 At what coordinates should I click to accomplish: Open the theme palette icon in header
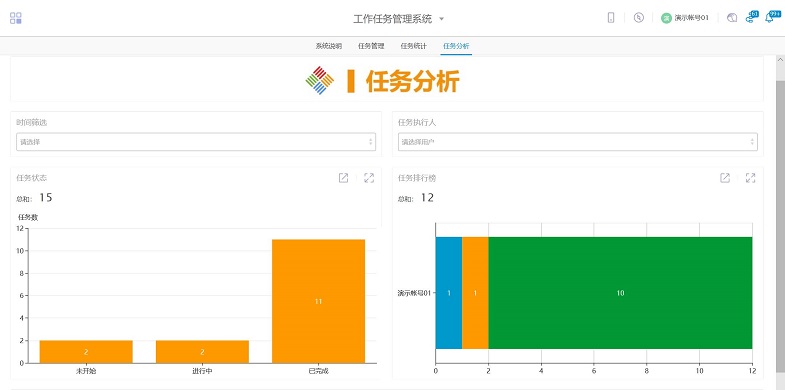point(732,18)
